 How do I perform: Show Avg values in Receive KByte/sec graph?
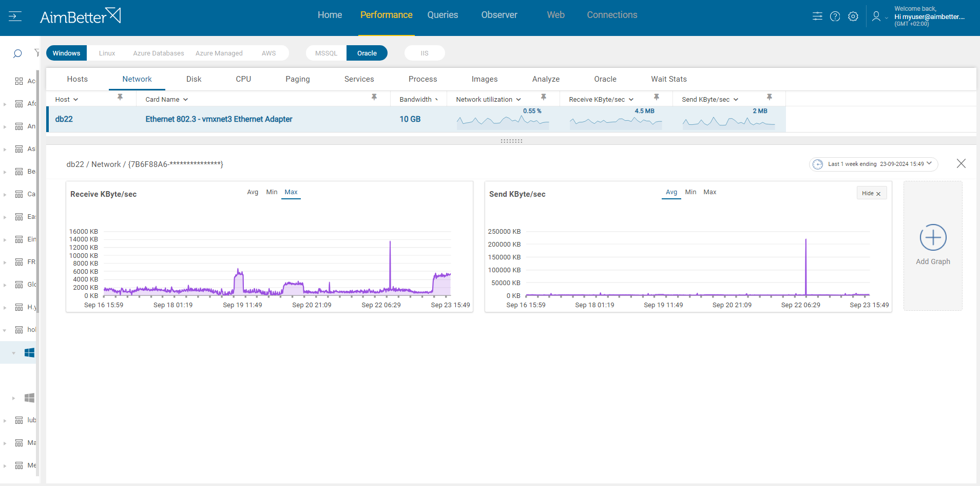coord(253,192)
